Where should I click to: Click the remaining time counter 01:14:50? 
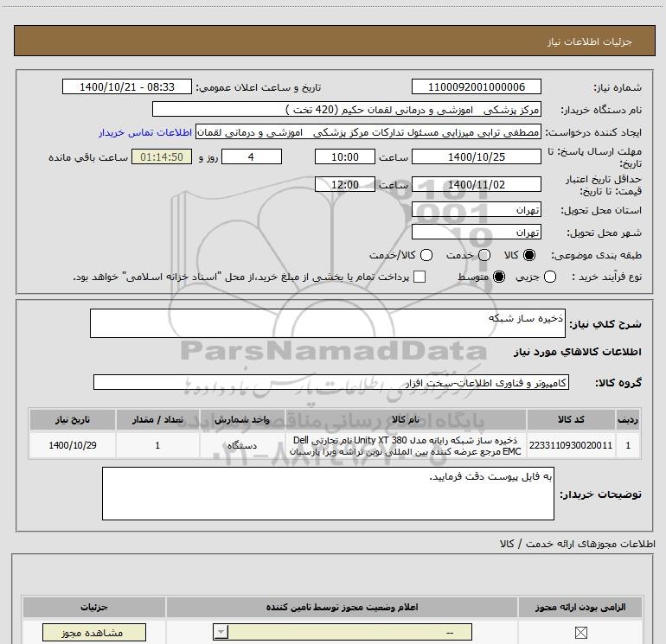point(162,156)
